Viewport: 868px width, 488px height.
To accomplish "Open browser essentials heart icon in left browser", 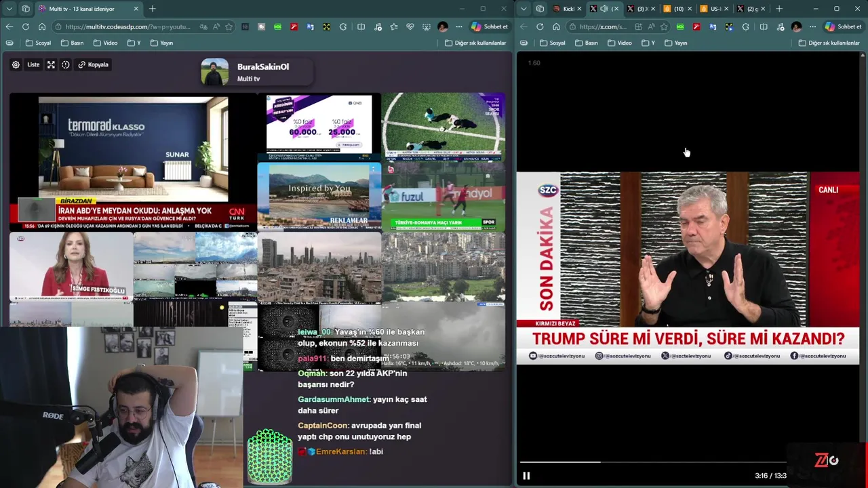I will (x=410, y=26).
